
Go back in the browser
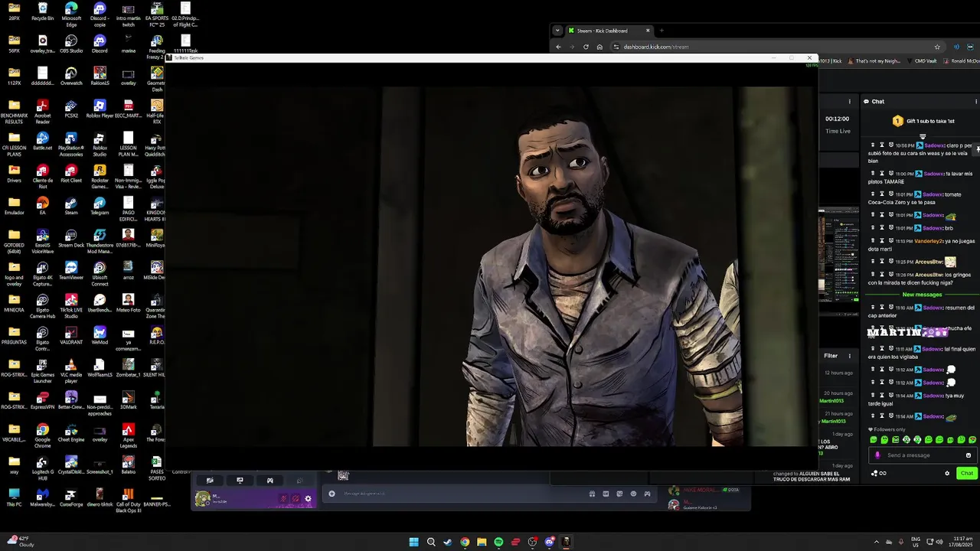[558, 47]
